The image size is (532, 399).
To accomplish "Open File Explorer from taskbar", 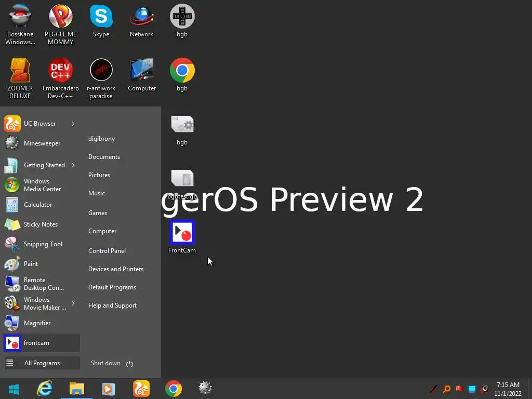I will point(77,389).
